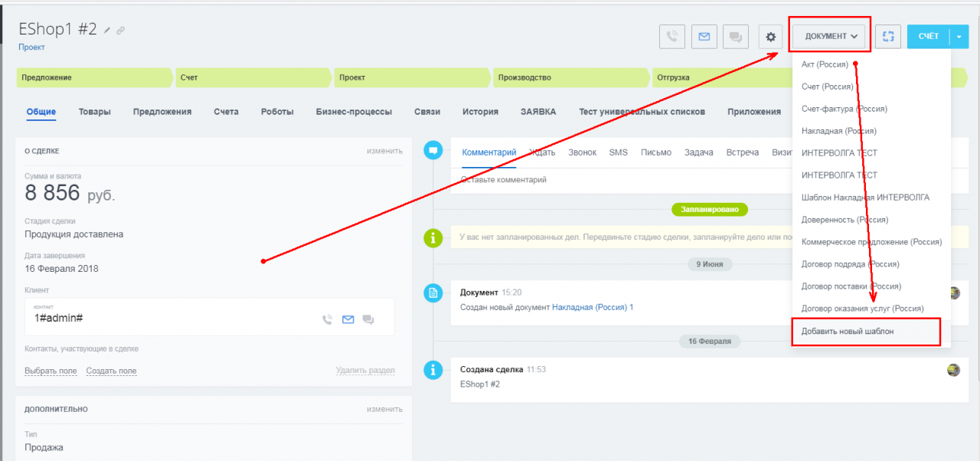Open chat icon in top toolbar
The height and width of the screenshot is (461, 980).
(736, 36)
